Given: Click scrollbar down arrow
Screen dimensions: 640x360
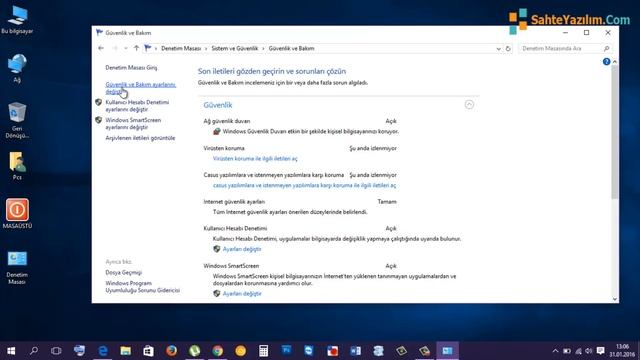Looking at the screenshot, I should coord(615,299).
